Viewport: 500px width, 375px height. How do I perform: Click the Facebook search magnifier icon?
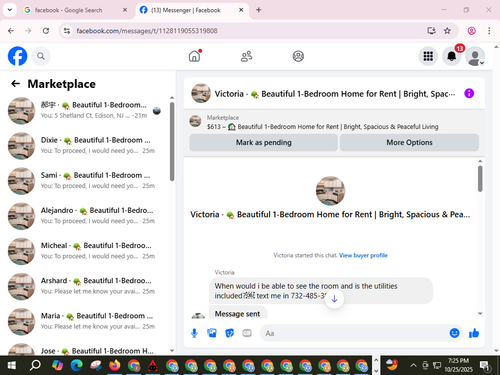[x=41, y=56]
